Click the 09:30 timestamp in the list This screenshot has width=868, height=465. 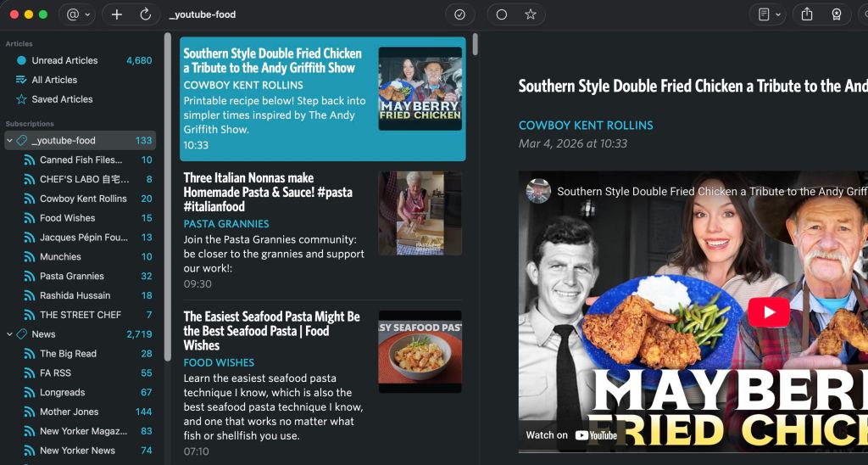[x=198, y=283]
